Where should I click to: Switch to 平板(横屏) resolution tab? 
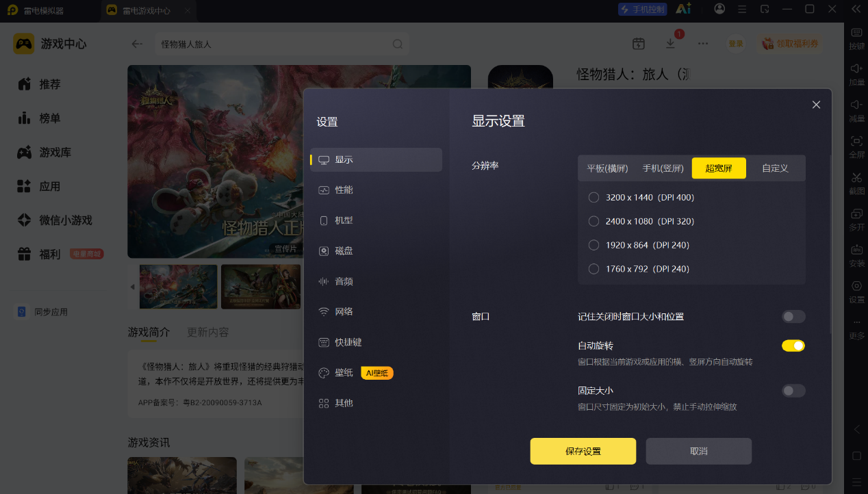[607, 168]
